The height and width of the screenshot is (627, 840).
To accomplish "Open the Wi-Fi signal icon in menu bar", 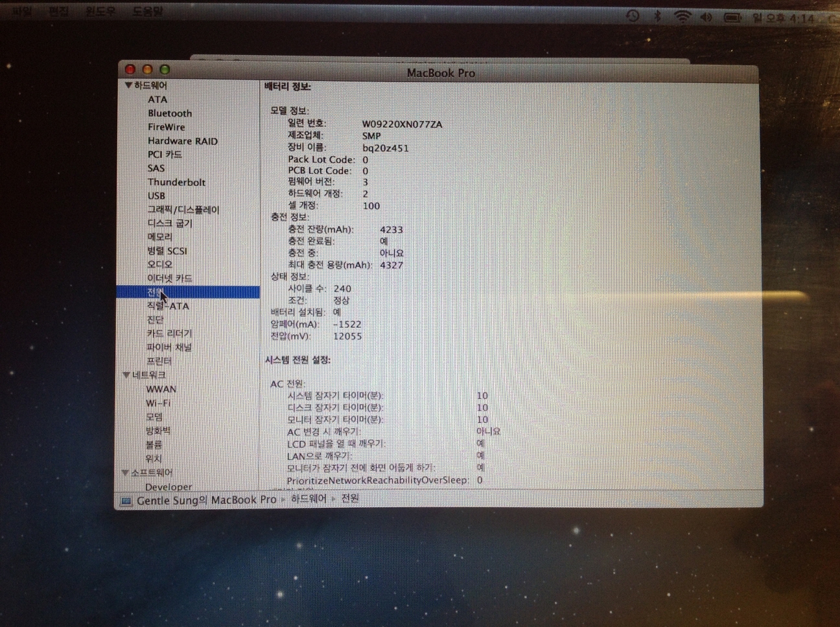I will pyautogui.click(x=682, y=17).
